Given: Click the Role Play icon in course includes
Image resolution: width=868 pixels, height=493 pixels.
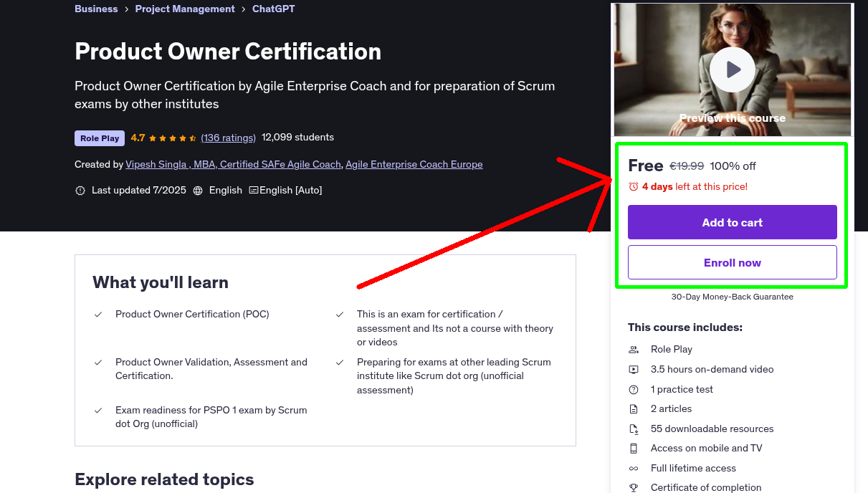Looking at the screenshot, I should [x=634, y=350].
